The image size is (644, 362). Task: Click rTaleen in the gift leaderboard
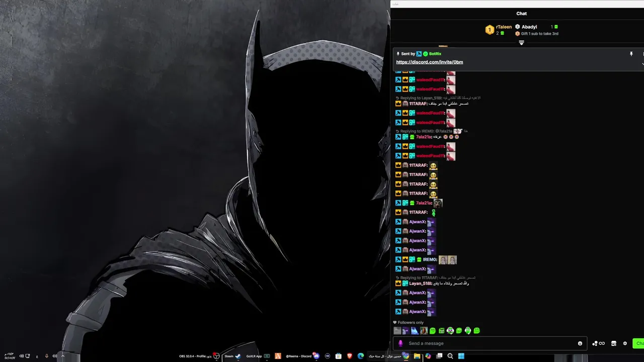point(504,27)
